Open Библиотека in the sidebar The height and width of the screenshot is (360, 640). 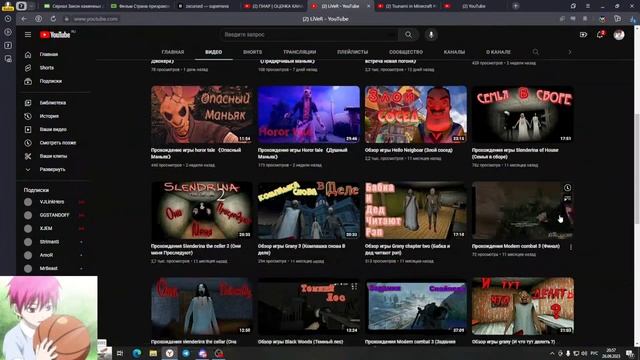(x=53, y=103)
